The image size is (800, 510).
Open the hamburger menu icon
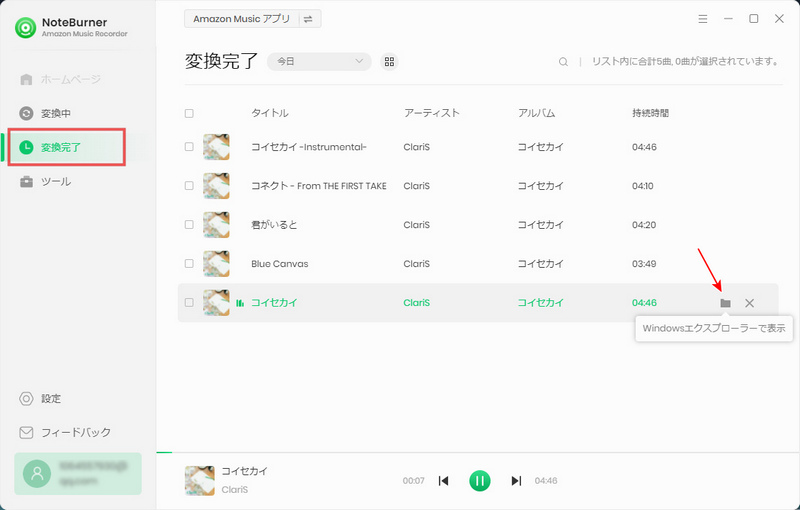coord(703,19)
